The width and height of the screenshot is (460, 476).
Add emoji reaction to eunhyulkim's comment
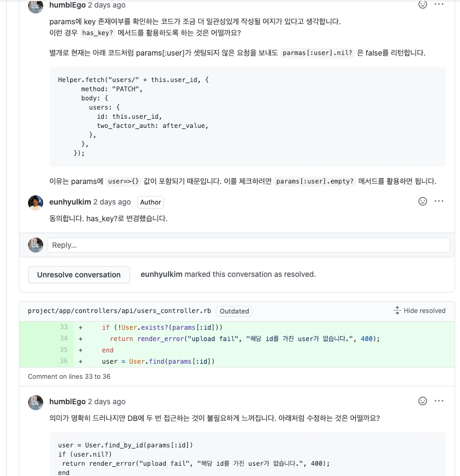[x=423, y=201]
